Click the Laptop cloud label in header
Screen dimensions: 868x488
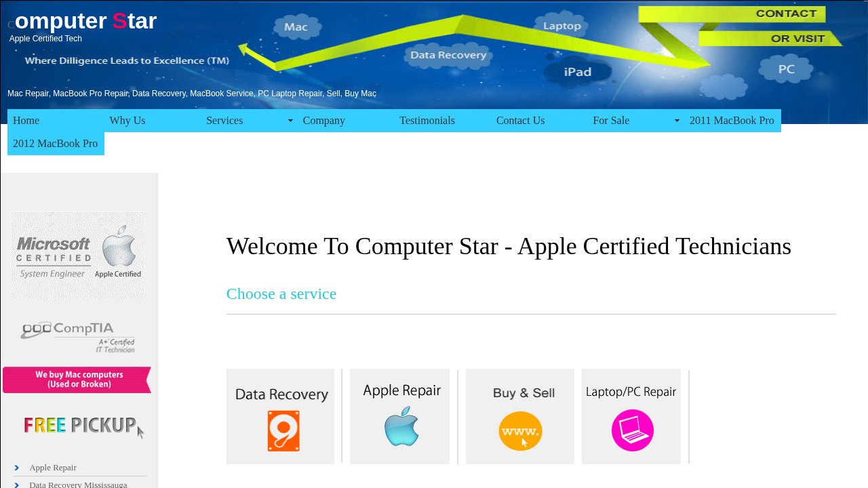pyautogui.click(x=562, y=26)
